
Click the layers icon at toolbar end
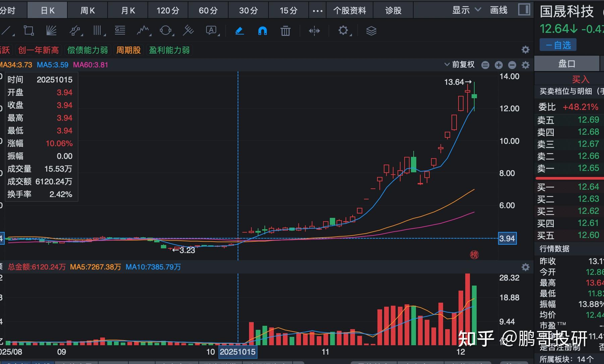(x=371, y=31)
